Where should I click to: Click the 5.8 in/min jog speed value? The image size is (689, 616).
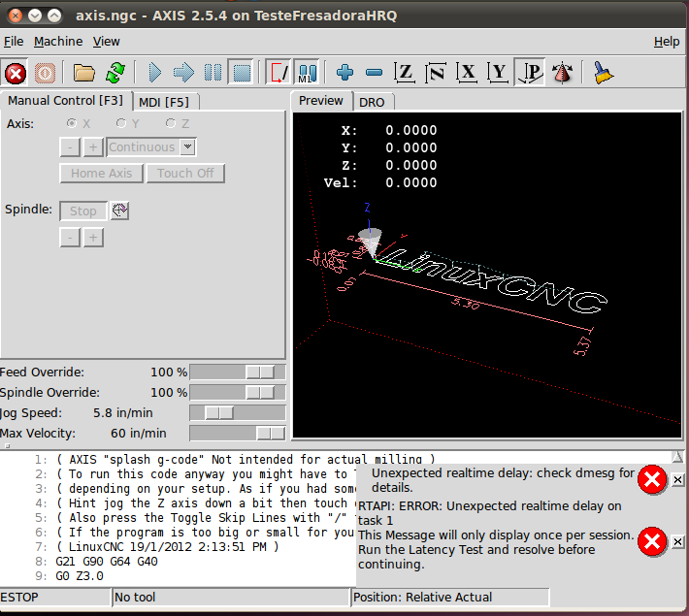click(123, 413)
